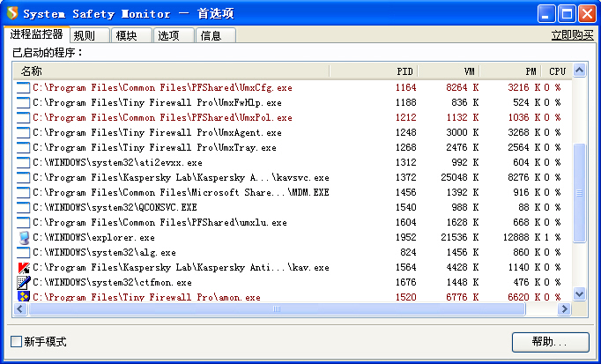Screen dimensions: 601x364
Task: Click the alg.exe process icon
Action: 24,252
